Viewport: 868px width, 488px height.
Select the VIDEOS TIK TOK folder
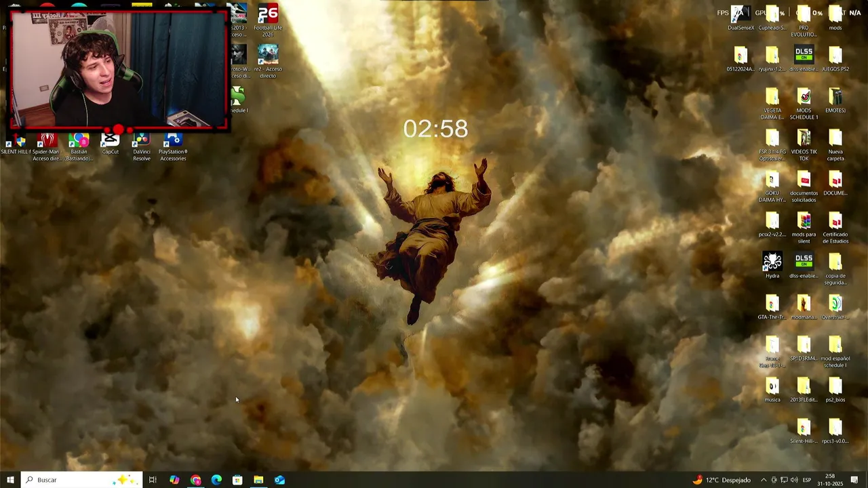[804, 146]
